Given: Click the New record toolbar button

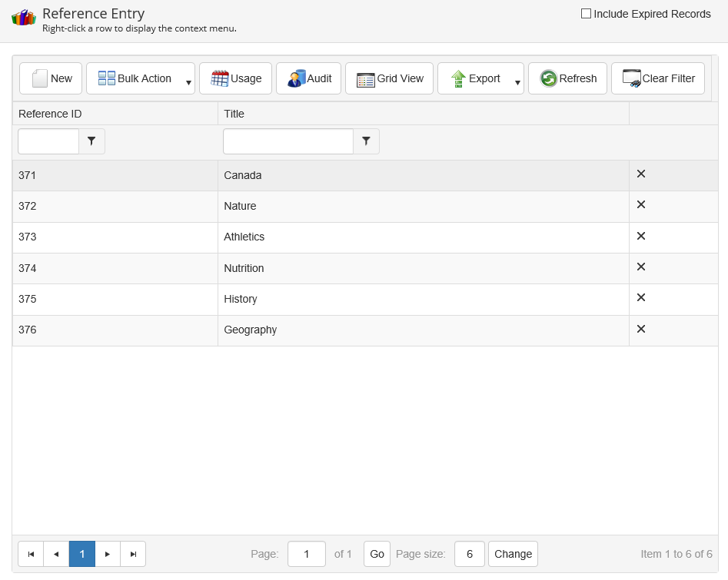Looking at the screenshot, I should click(51, 78).
